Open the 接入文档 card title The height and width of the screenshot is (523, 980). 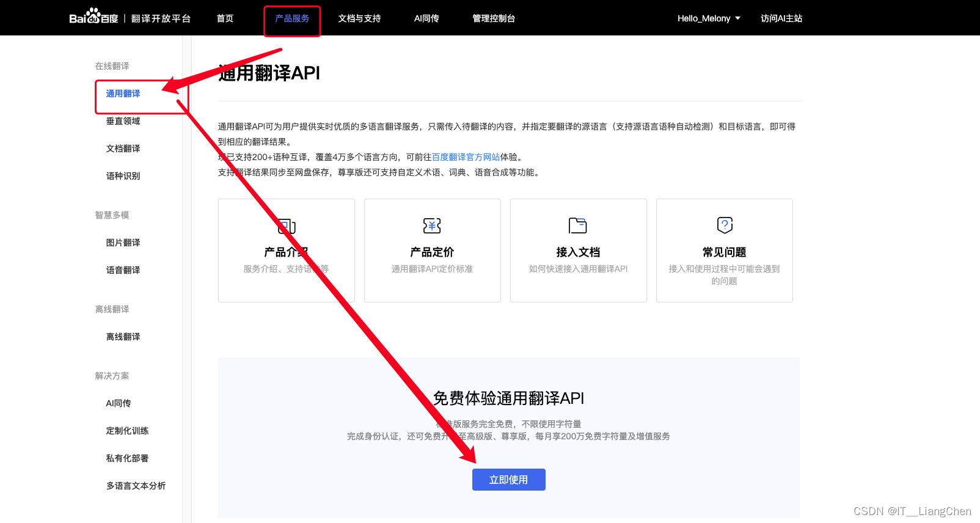(578, 252)
